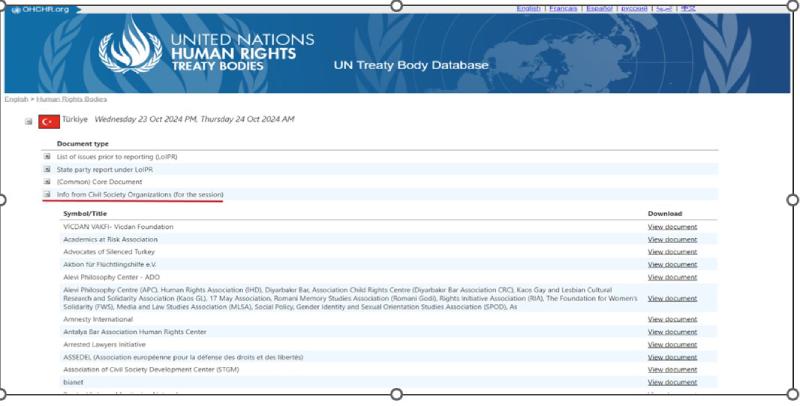Screen dimensions: 800x406
Task: Select '(Common) Core Document' text
Action: click(99, 182)
